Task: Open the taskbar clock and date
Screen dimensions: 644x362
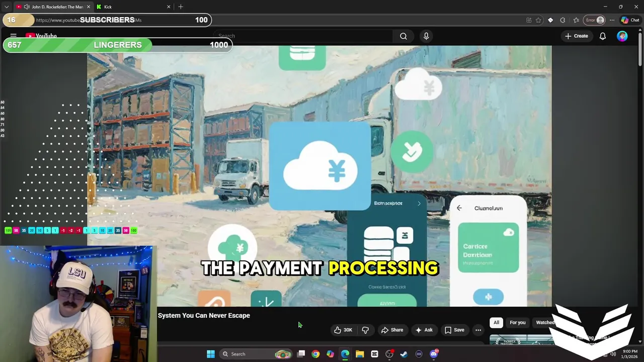Action: (630, 354)
